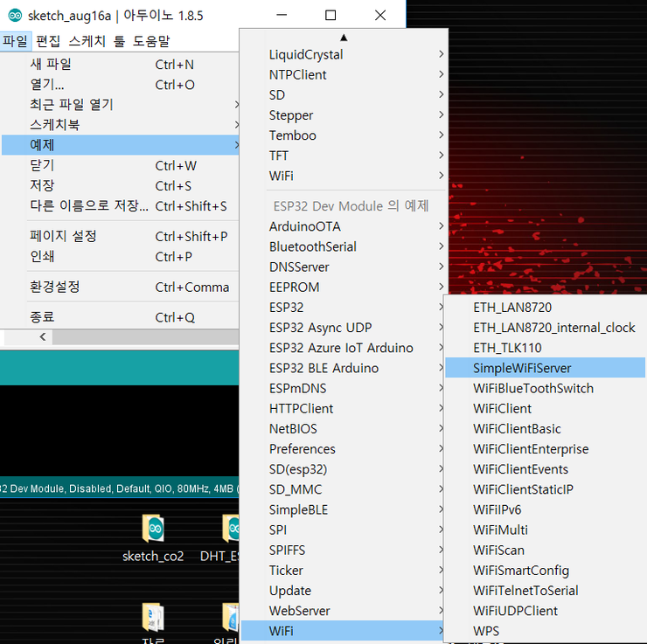This screenshot has height=644, width=647.
Task: Click the tab scroll left arrow
Action: [43, 336]
